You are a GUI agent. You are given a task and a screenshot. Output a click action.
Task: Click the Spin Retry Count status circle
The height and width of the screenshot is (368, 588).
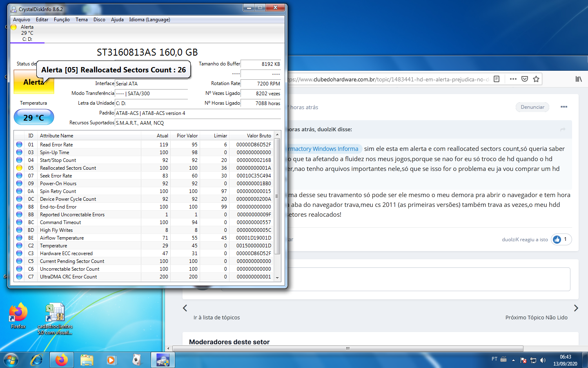(19, 191)
